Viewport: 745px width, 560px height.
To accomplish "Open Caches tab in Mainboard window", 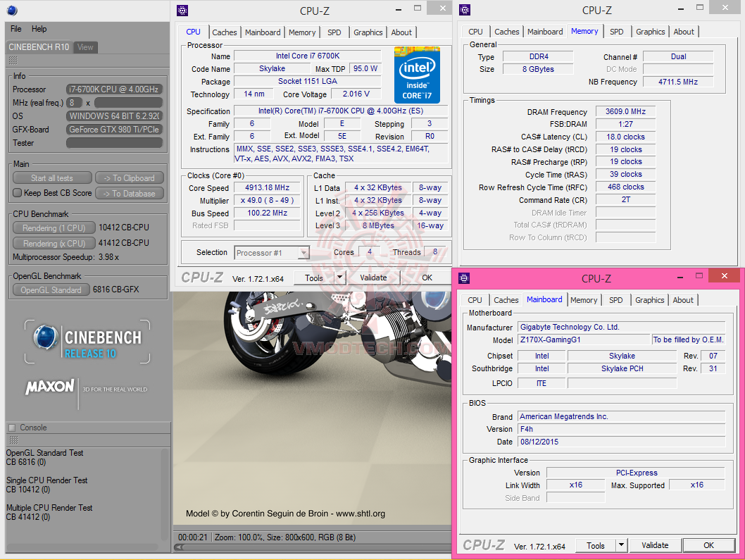I will (506, 300).
